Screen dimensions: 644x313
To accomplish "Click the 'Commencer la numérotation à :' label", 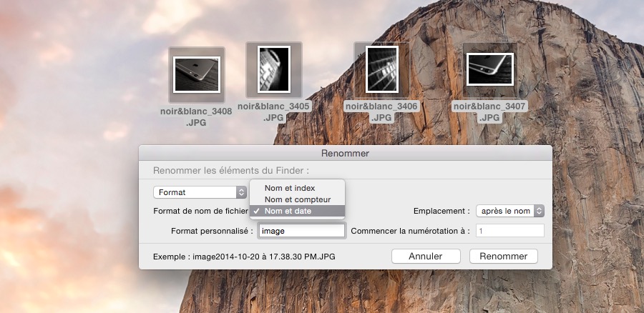I will point(410,231).
